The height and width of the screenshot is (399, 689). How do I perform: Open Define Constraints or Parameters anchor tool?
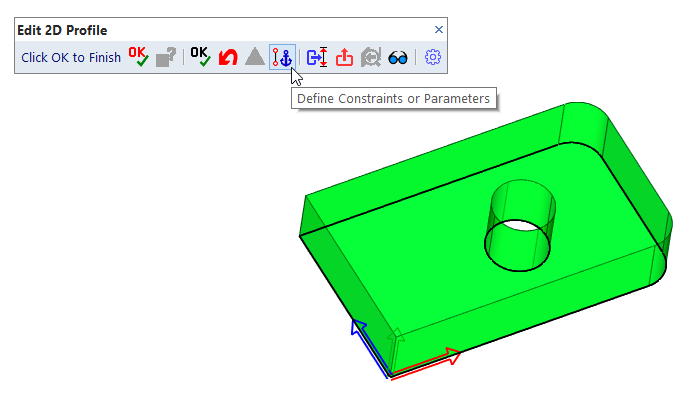(282, 57)
